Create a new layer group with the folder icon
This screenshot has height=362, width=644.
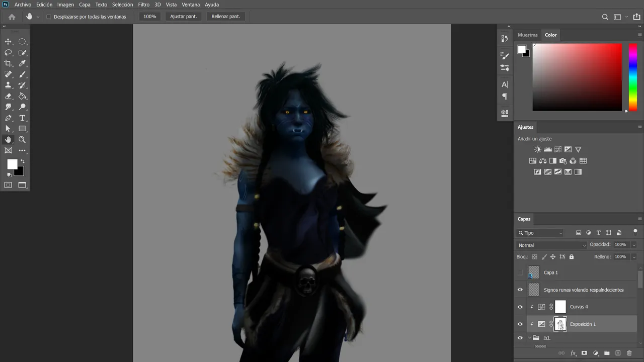tap(607, 353)
